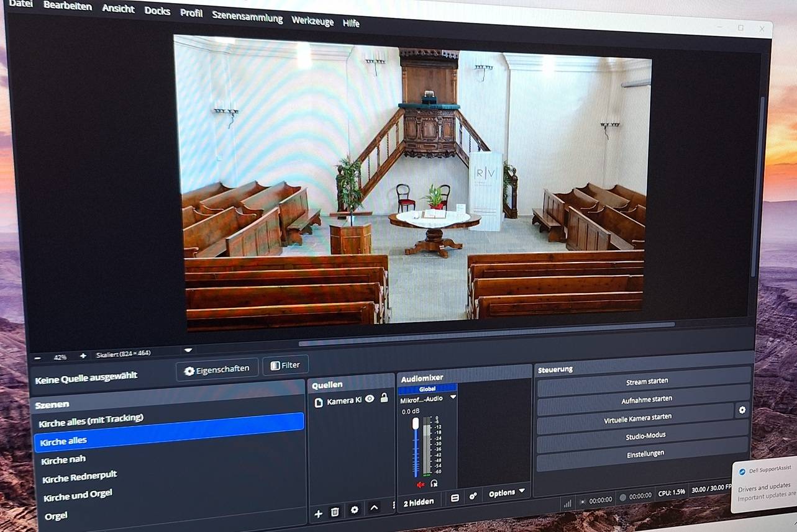The width and height of the screenshot is (797, 532).
Task: Open the Skaliert preview scaling dropdown
Action: [x=188, y=351]
